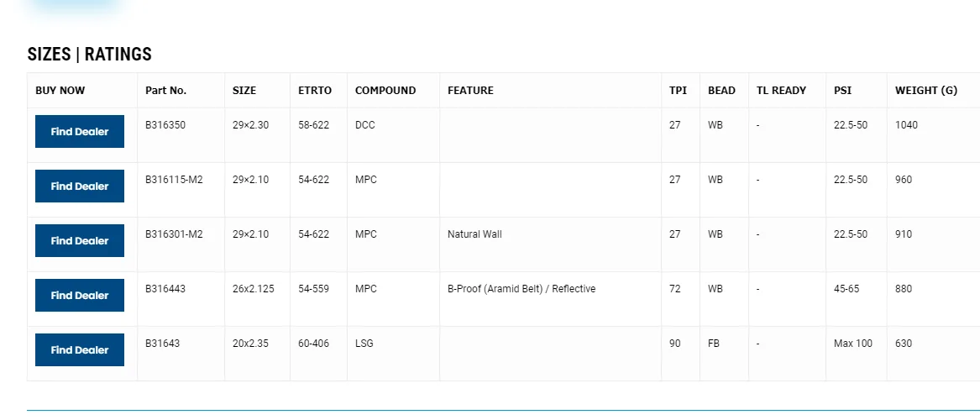Click the COMPOUND column header
The height and width of the screenshot is (420, 980).
385,91
